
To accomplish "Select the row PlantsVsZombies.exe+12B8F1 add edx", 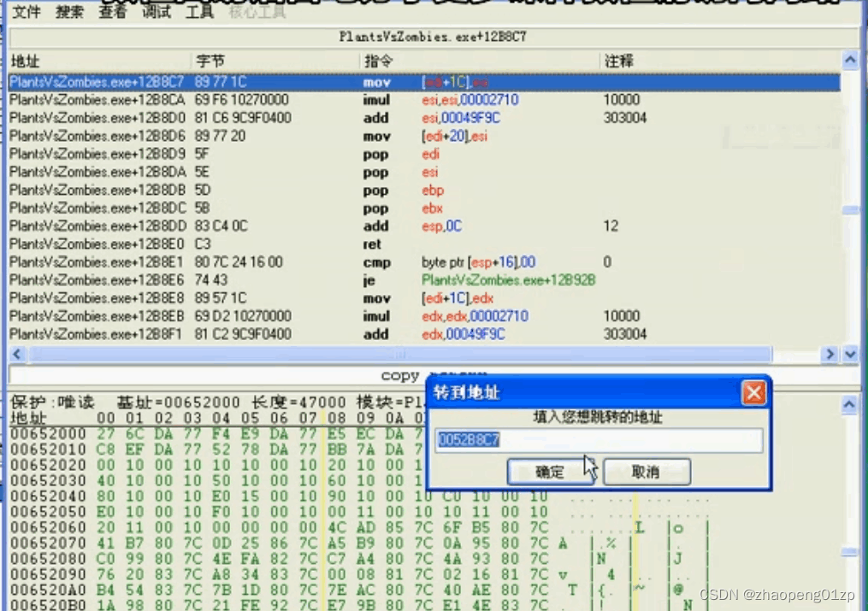I will pos(424,334).
